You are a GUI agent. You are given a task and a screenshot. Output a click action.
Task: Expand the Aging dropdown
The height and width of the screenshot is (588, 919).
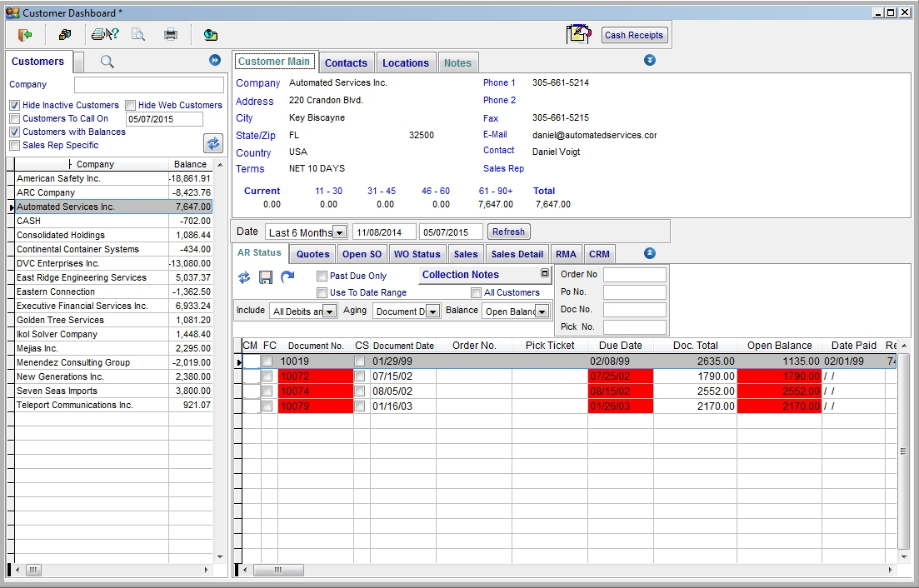(x=432, y=311)
